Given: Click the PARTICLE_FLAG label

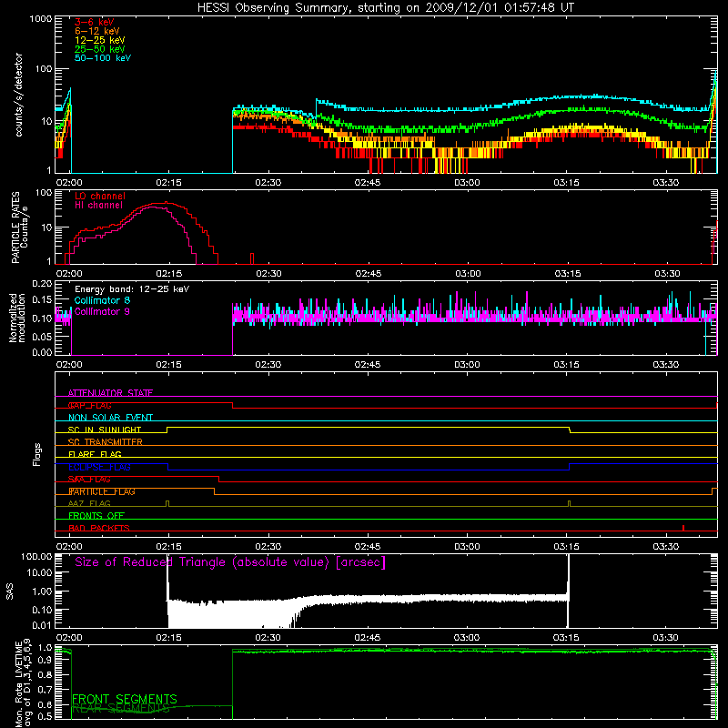Looking at the screenshot, I should [102, 491].
